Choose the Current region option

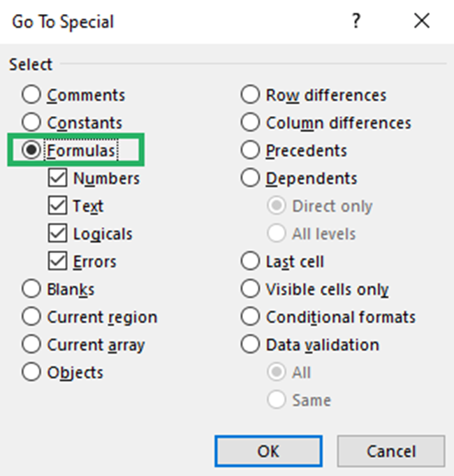pos(31,317)
